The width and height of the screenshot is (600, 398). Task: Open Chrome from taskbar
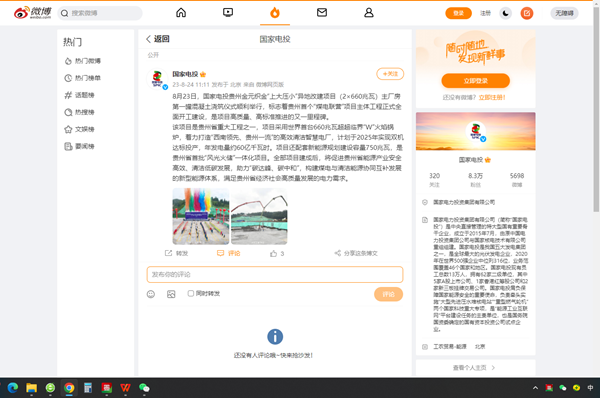69,388
